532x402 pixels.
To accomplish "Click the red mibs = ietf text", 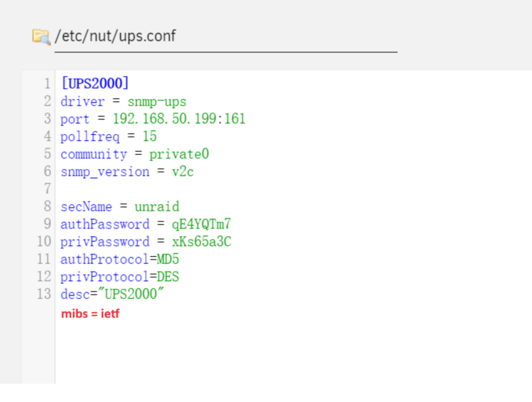I will click(90, 314).
